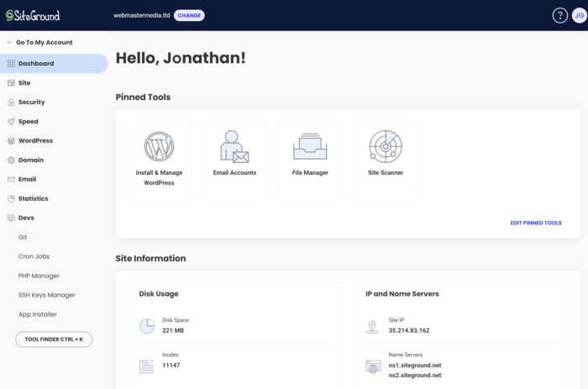Click the CHANGE site button
This screenshot has height=389, width=588.
[x=189, y=15]
